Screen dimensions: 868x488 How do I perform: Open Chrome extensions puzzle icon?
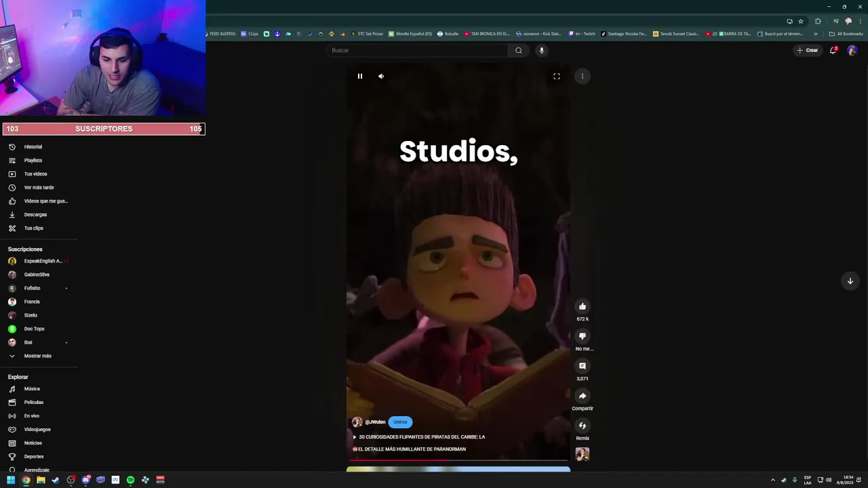pyautogui.click(x=818, y=21)
